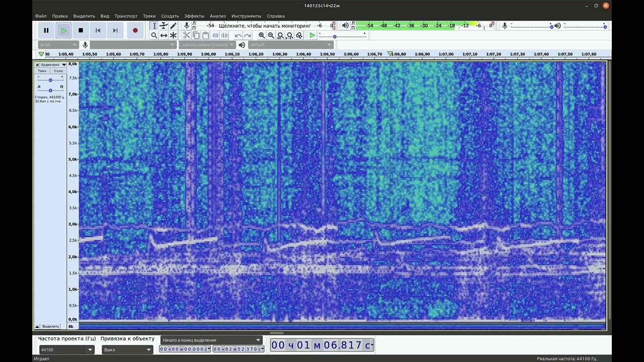Click the Fit project to width icon
Image resolution: width=644 pixels, height=362 pixels.
pyautogui.click(x=290, y=35)
